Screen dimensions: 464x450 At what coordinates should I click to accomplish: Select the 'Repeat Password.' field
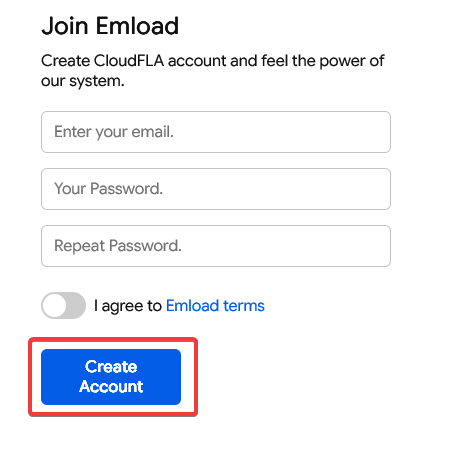click(216, 246)
